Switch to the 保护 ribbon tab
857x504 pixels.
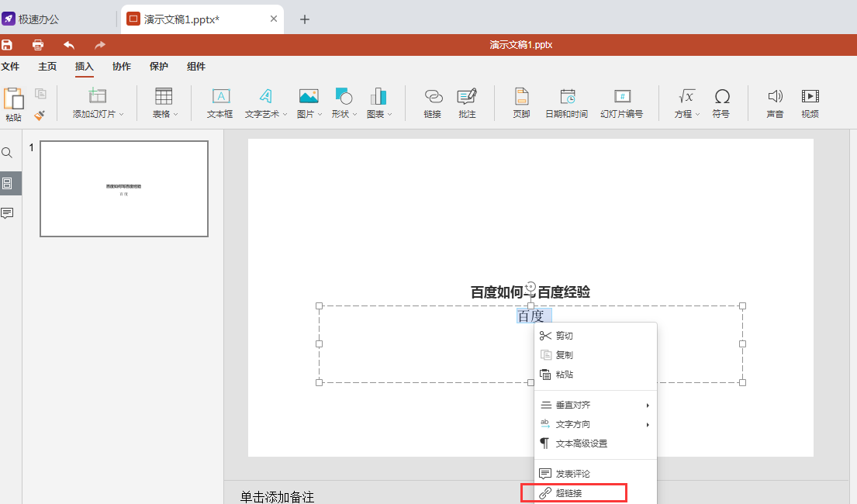158,67
